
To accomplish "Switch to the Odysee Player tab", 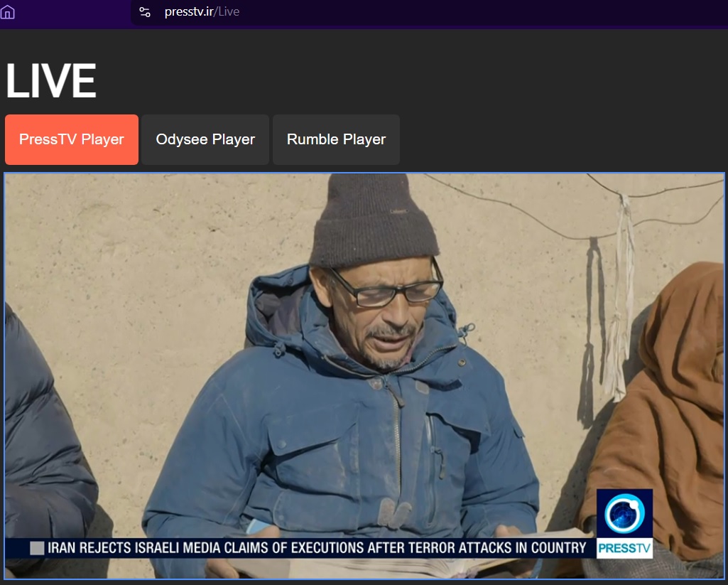I will tap(205, 139).
